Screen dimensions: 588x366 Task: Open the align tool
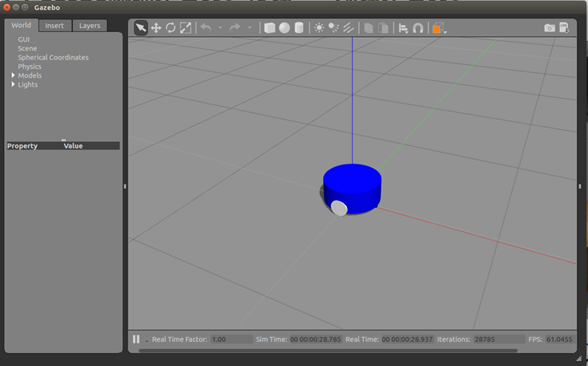pos(403,28)
